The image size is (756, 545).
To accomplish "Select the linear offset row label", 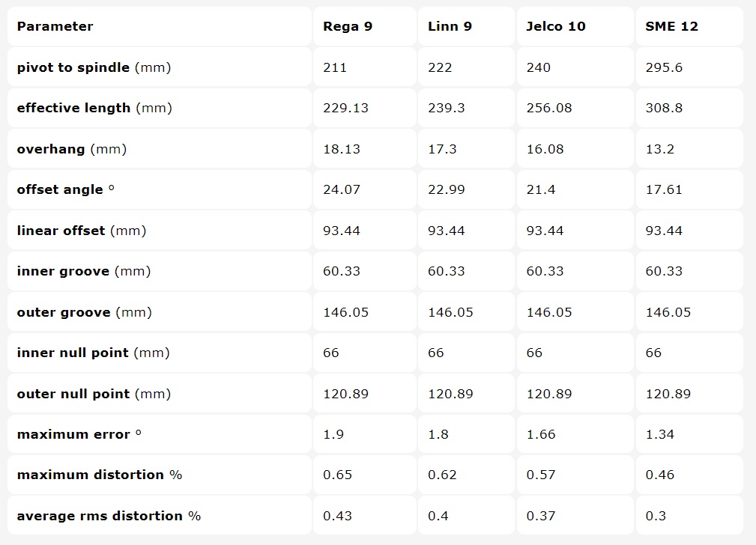I will tap(82, 231).
